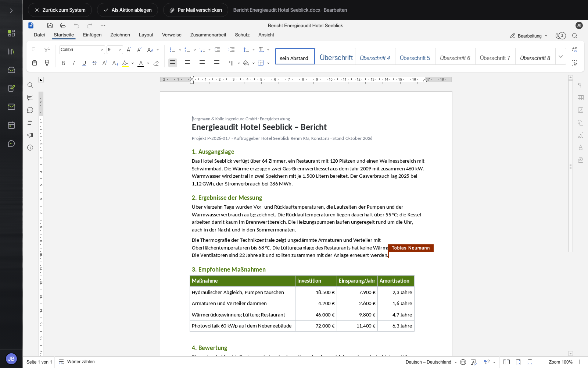Toggle bold formatting

coord(63,63)
